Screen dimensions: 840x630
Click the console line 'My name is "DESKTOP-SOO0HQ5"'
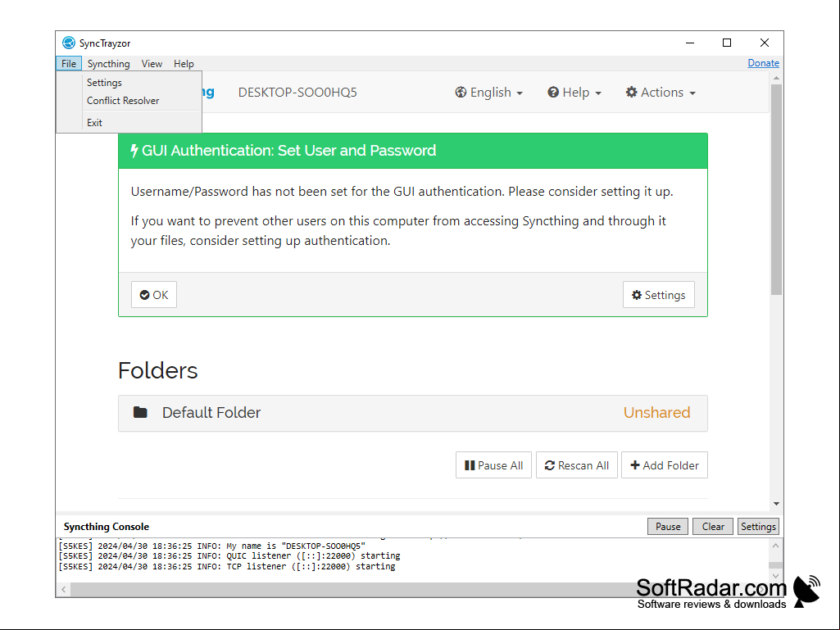click(x=211, y=546)
